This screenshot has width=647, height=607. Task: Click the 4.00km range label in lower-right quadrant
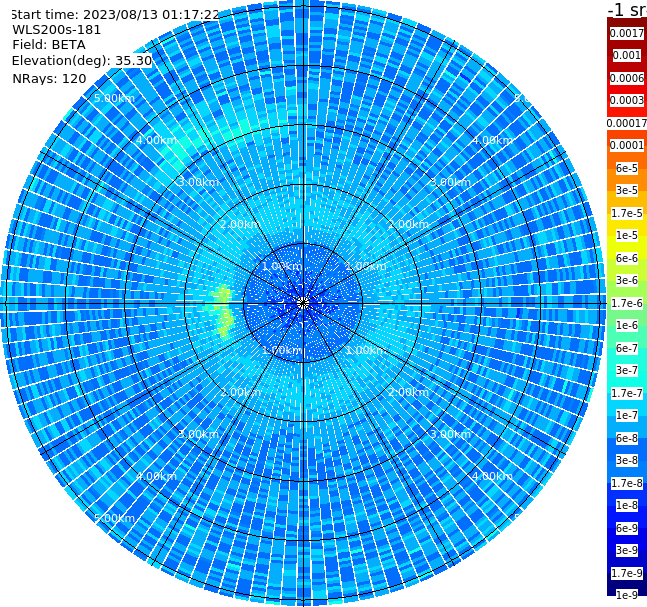tap(492, 476)
